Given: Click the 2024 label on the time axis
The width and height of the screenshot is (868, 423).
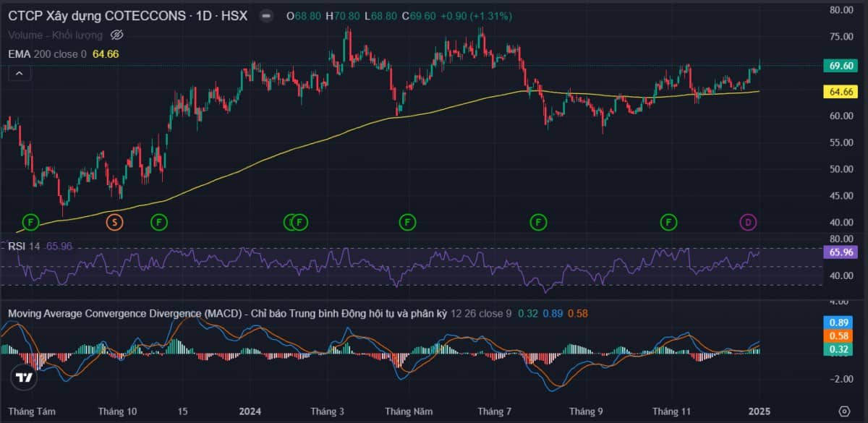Looking at the screenshot, I should [250, 411].
